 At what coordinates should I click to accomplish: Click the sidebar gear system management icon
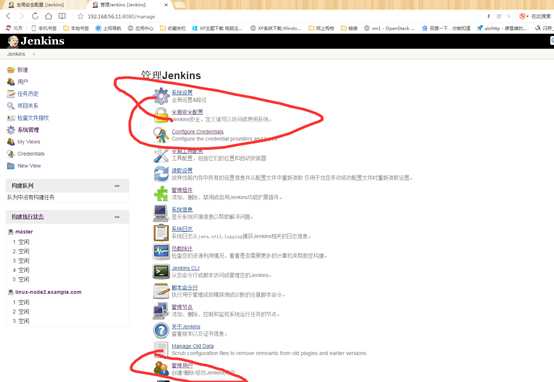pyautogui.click(x=11, y=130)
